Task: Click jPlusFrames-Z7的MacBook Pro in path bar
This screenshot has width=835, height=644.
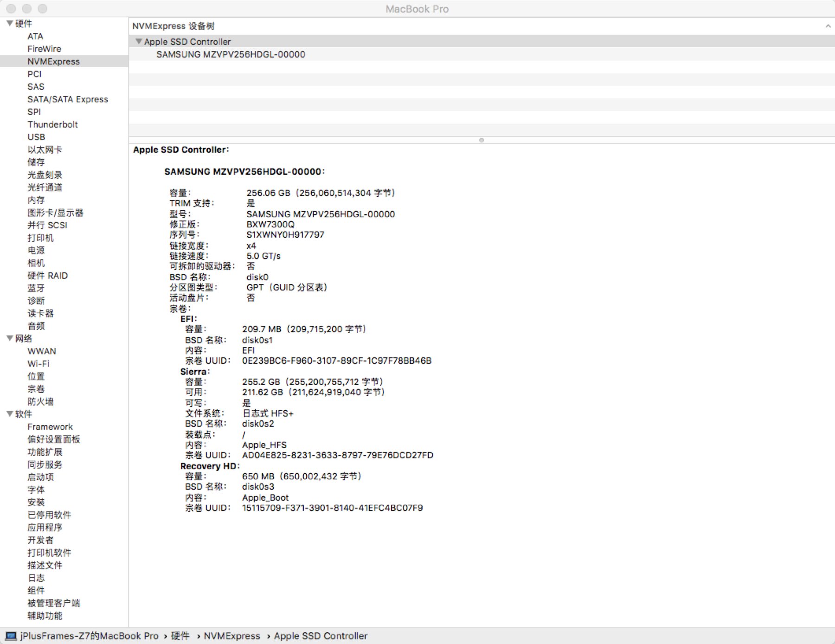Action: tap(89, 636)
